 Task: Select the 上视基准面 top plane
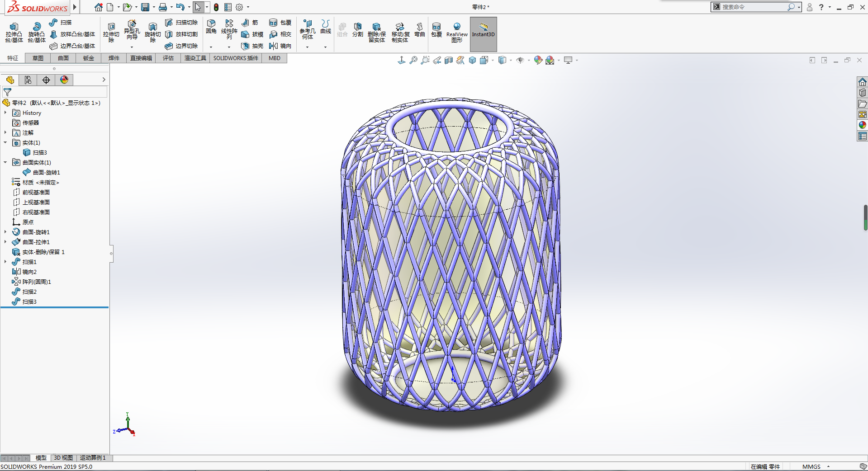[x=31, y=202]
